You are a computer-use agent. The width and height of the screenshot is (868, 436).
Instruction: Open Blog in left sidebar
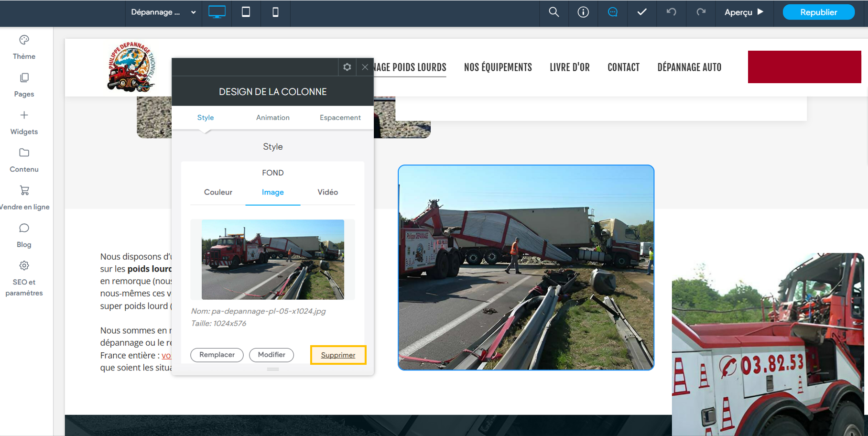click(x=24, y=236)
